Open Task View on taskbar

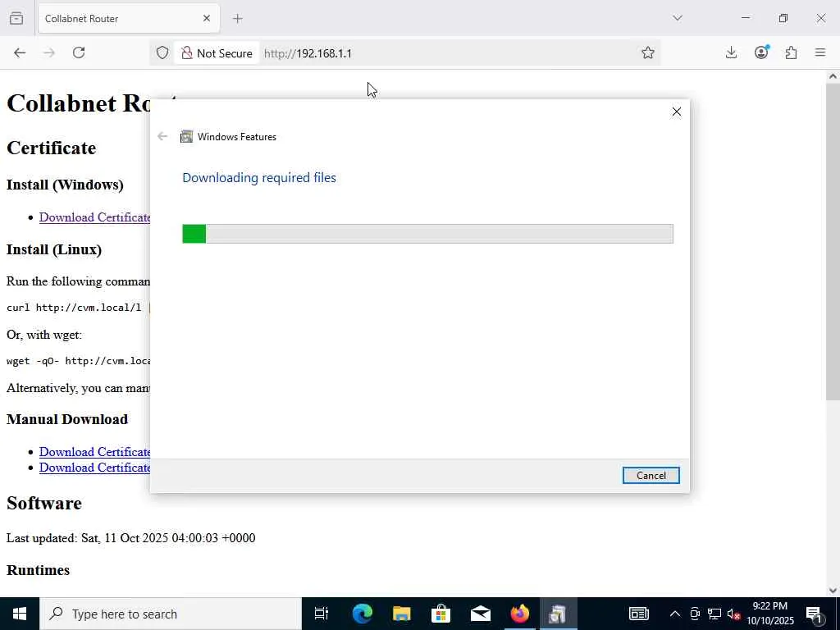click(321, 614)
